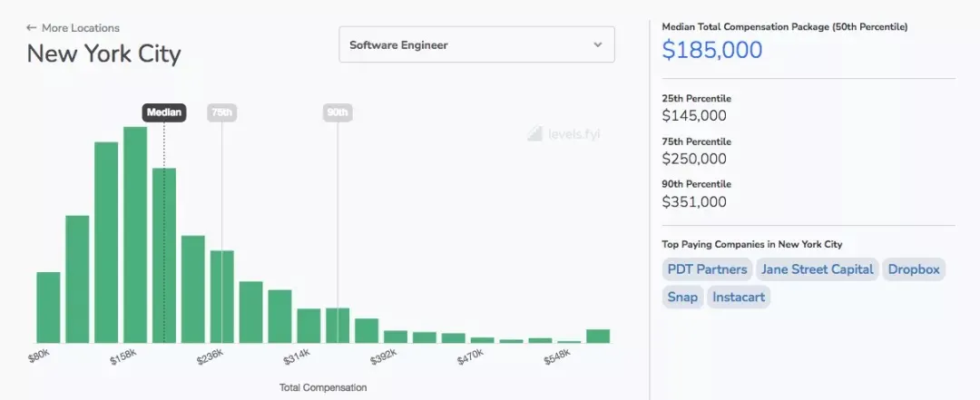This screenshot has height=400, width=980.
Task: Click the Snap company tag
Action: click(682, 298)
